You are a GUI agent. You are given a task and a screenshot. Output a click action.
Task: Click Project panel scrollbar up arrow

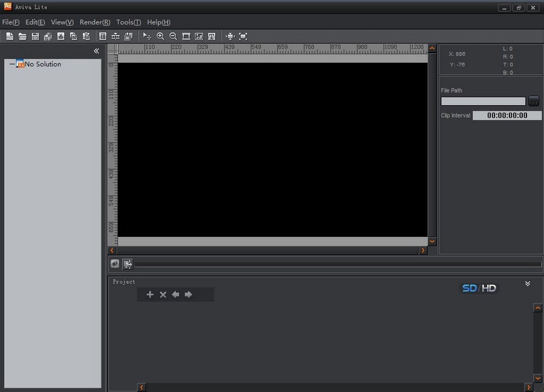click(537, 307)
